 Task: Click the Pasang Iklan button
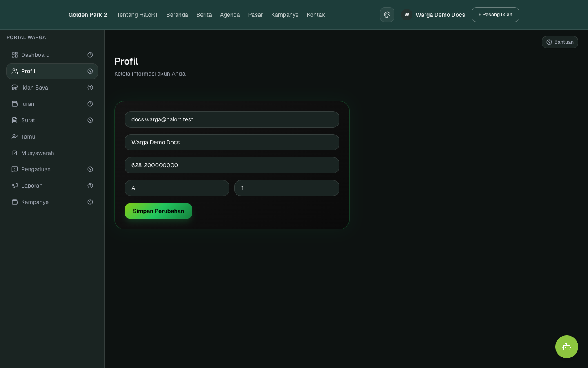click(495, 15)
